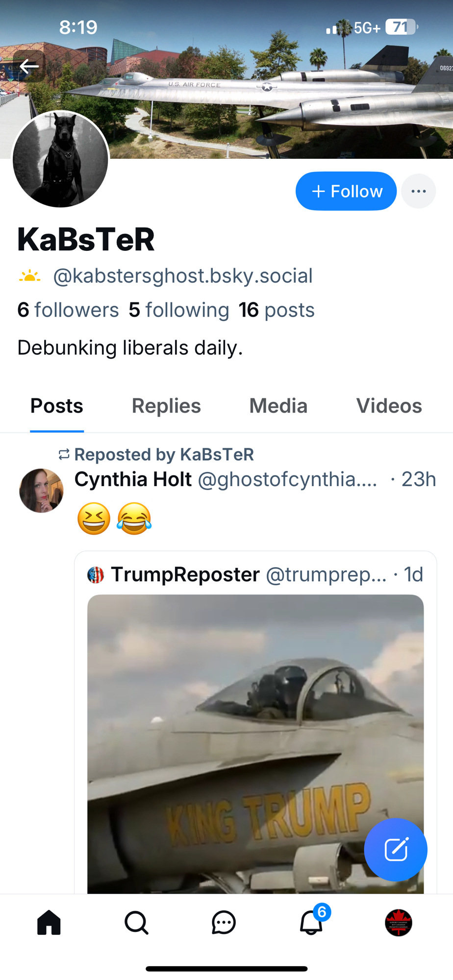Tap the sun icon beside the handle
This screenshot has width=453, height=980.
click(29, 276)
